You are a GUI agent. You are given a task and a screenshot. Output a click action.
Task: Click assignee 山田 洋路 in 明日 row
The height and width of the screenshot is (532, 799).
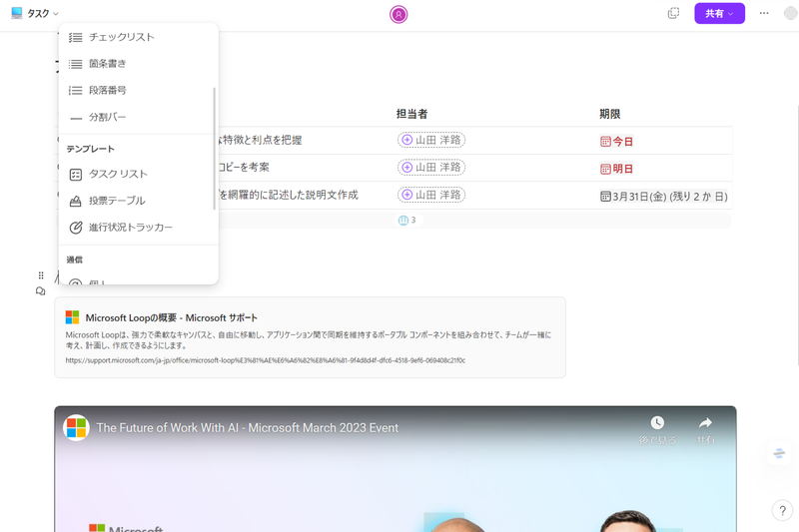click(x=431, y=168)
